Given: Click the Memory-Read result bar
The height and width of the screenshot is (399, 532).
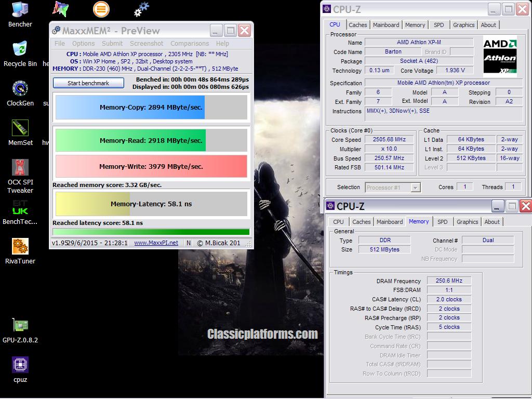Looking at the screenshot, I should point(151,140).
